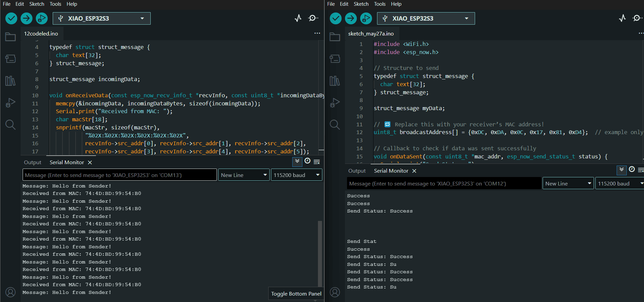The image size is (644, 302).
Task: Open Edit menu in left window
Action: (20, 4)
